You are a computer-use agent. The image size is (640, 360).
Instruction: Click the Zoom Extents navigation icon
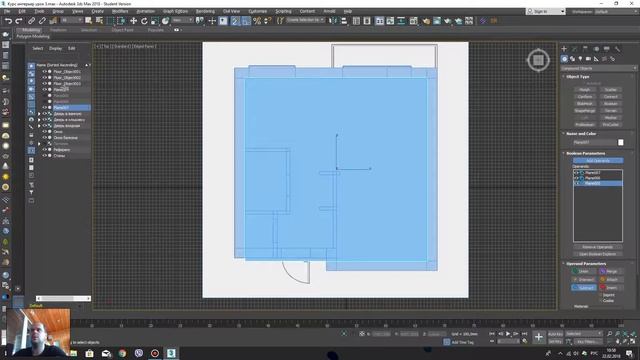coord(625,334)
